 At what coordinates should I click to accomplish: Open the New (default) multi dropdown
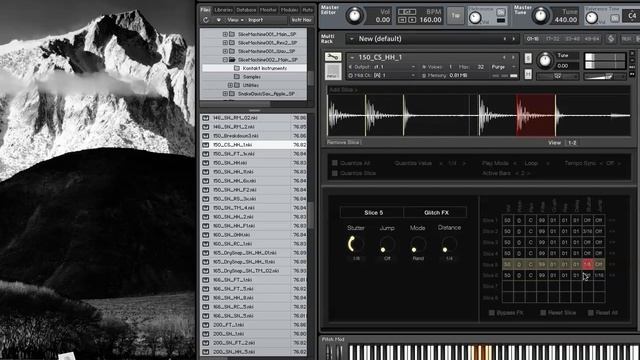click(351, 39)
